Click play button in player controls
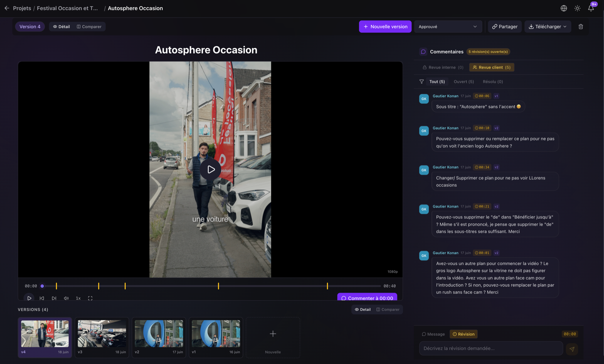 (x=29, y=298)
